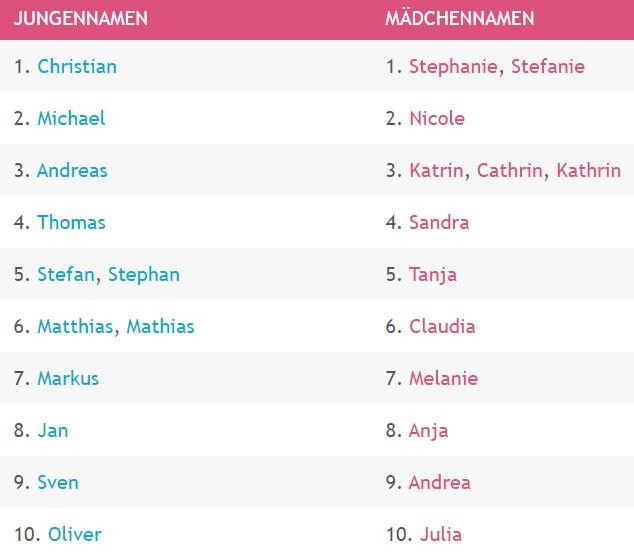Screen dimensions: 634x557
Task: Click the name Markus
Action: (x=68, y=379)
